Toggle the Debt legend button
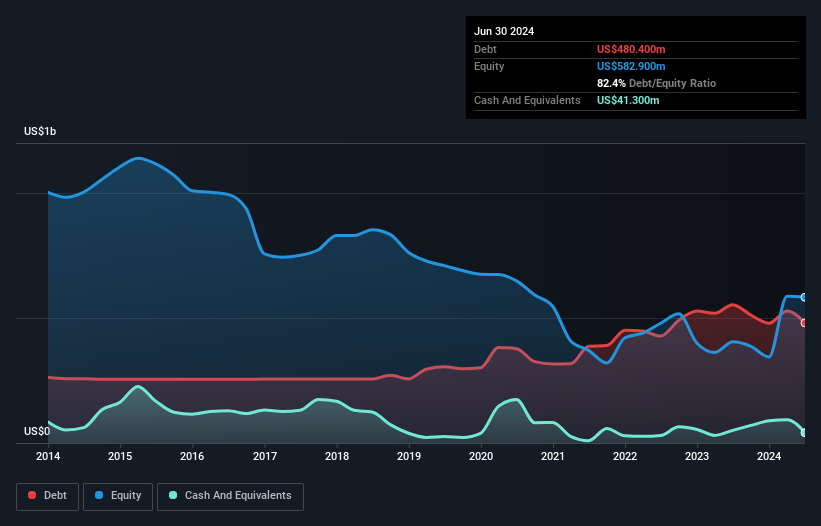This screenshot has height=526, width=821. [48, 496]
